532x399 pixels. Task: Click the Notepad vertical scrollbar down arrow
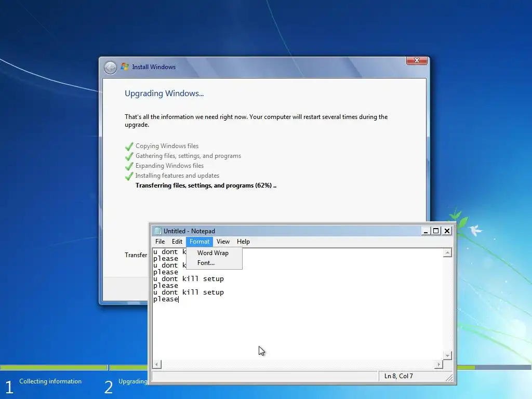pyautogui.click(x=447, y=355)
